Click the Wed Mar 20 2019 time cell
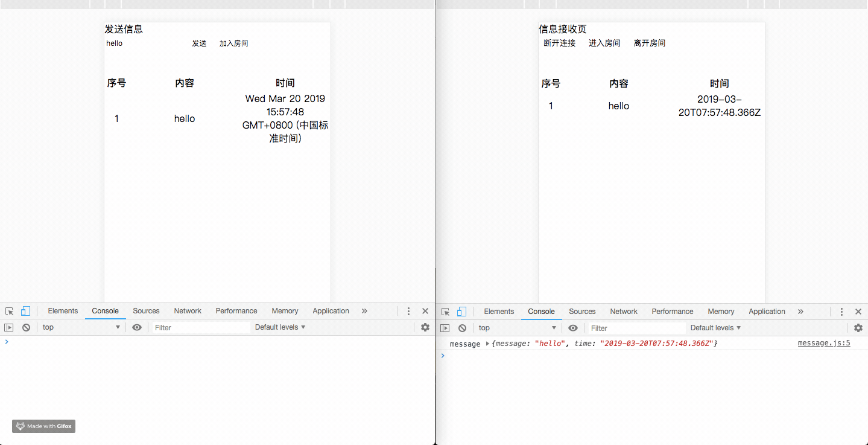Viewport: 868px width, 445px height. click(x=285, y=118)
